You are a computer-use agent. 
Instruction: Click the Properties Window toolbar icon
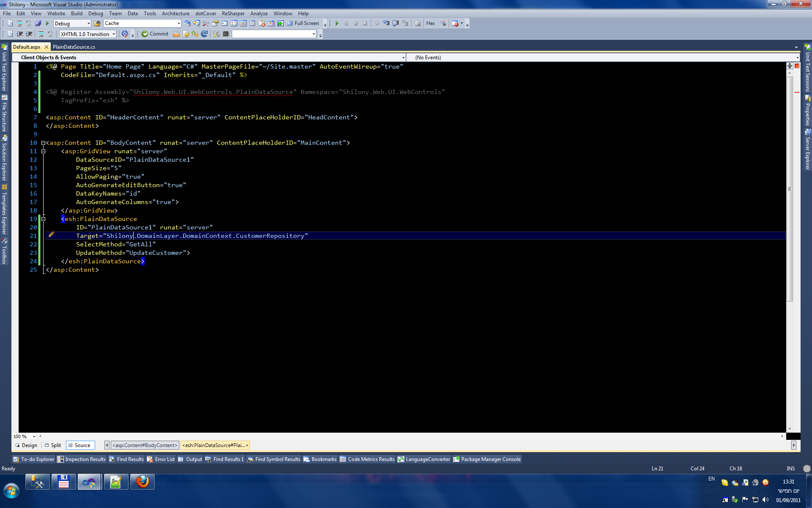pos(215,24)
